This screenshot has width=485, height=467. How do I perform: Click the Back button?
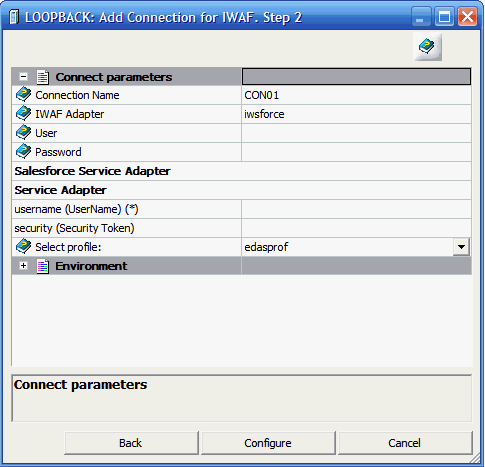click(131, 443)
